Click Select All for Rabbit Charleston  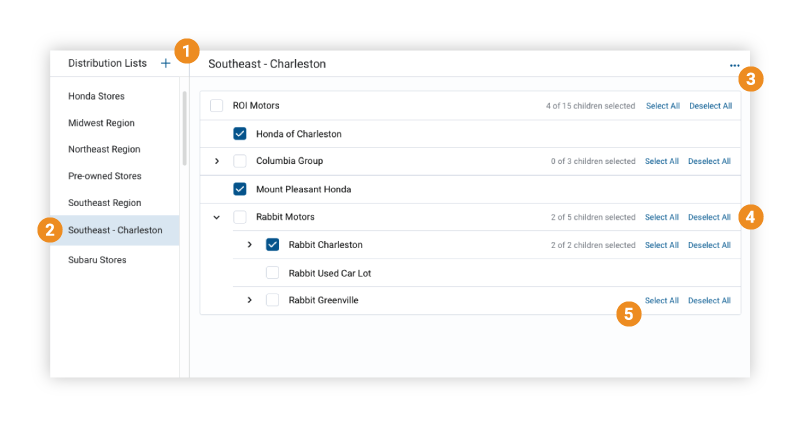[662, 245]
